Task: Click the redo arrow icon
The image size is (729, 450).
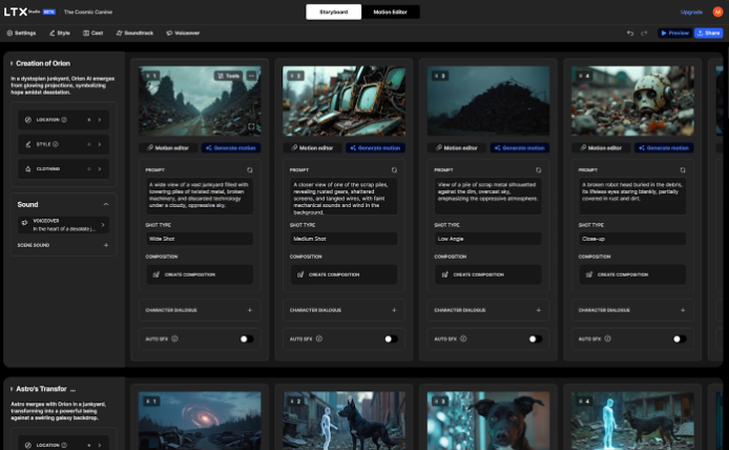Action: point(644,33)
